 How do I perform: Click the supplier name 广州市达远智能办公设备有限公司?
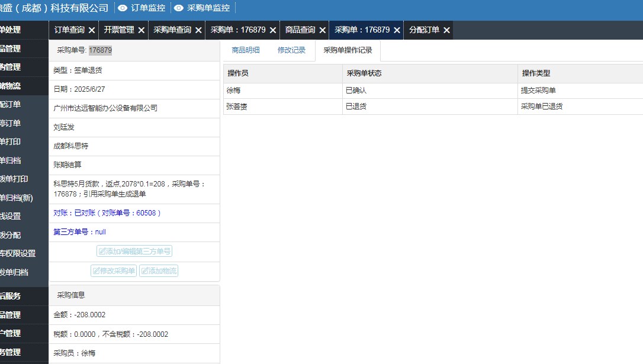pyautogui.click(x=105, y=108)
